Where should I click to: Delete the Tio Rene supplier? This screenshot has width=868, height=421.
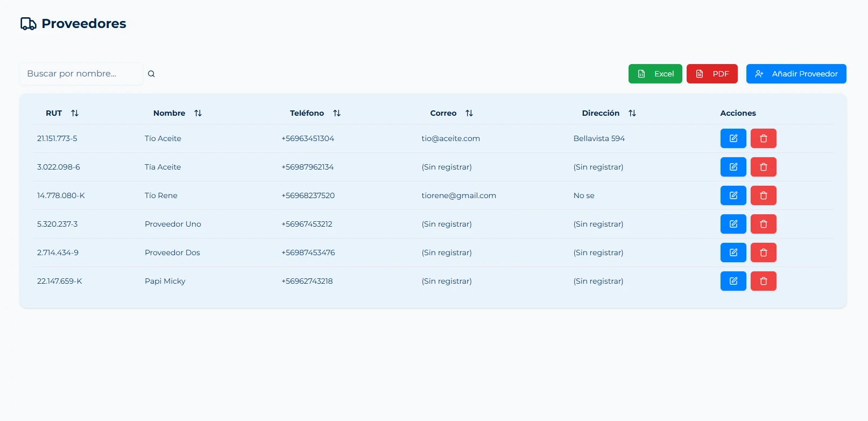coord(763,195)
